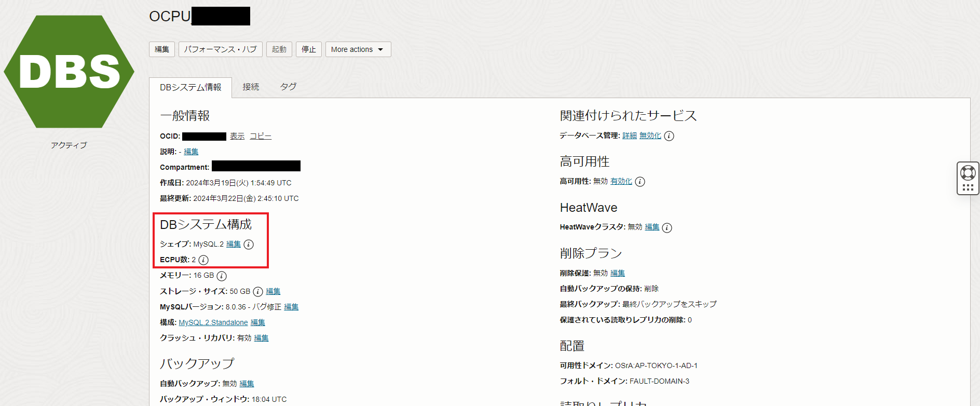The image size is (980, 406).
Task: Click 最終バックアップをスキップ value text
Action: coord(670,304)
